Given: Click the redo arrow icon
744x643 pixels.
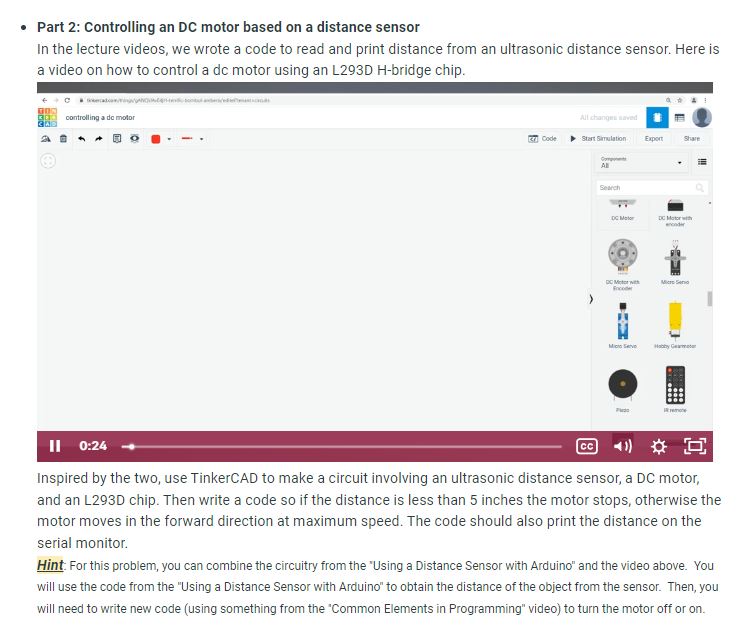Looking at the screenshot, I should point(99,139).
